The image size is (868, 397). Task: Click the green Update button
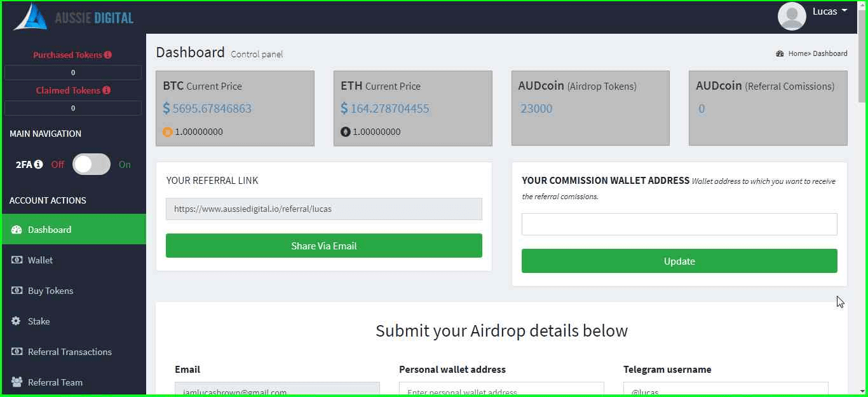coord(679,261)
